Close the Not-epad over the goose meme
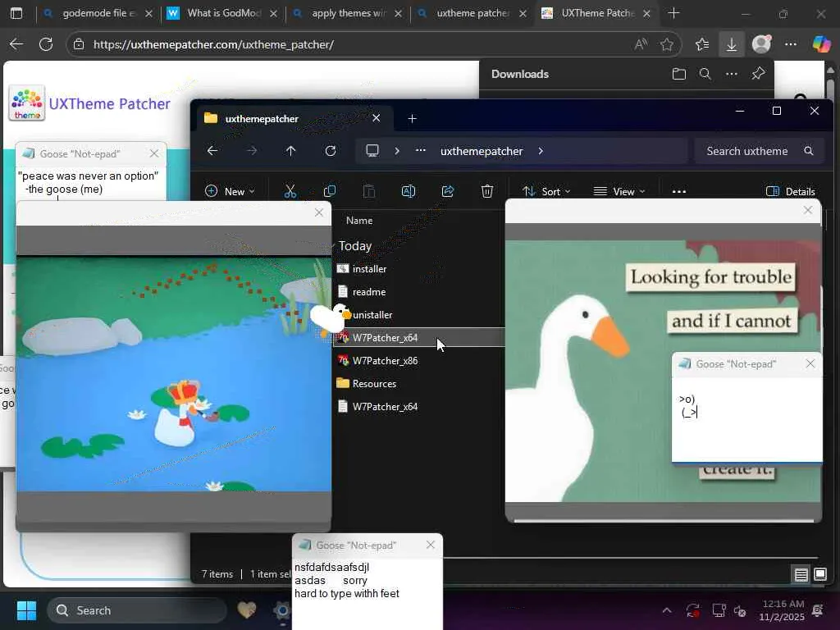The image size is (840, 630). [810, 363]
